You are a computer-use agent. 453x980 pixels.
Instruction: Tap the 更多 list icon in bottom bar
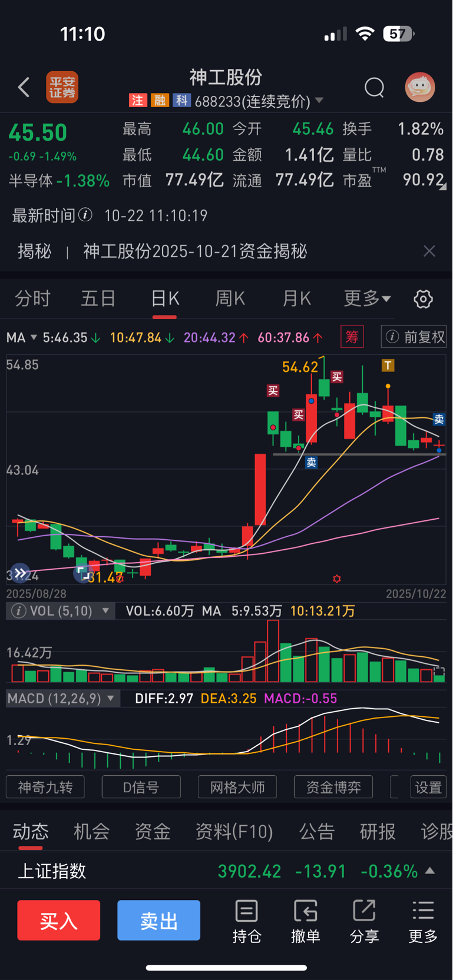(423, 922)
